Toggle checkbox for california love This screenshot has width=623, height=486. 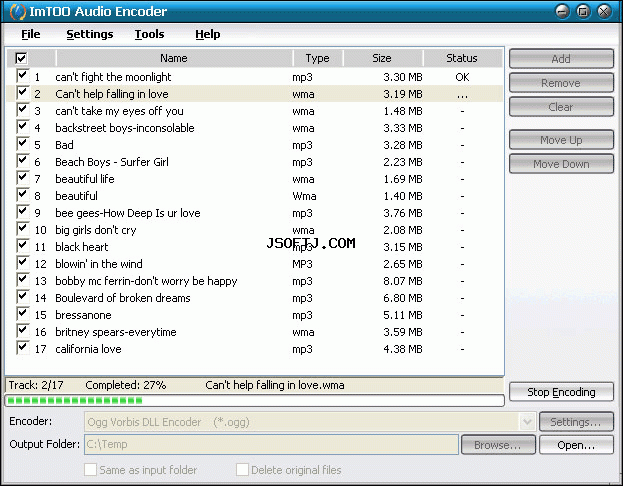click(23, 348)
